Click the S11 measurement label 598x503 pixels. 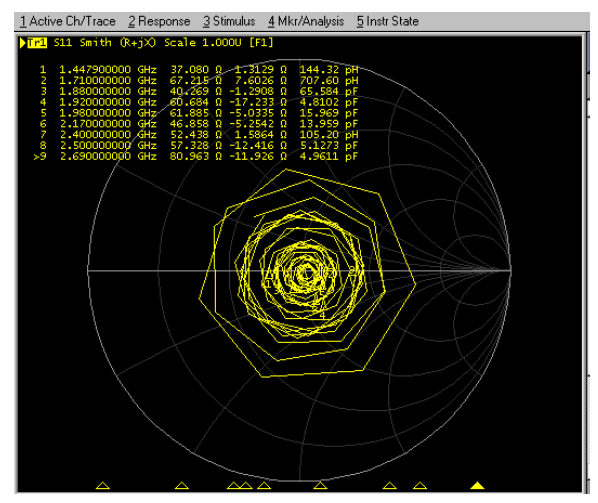tap(63, 42)
